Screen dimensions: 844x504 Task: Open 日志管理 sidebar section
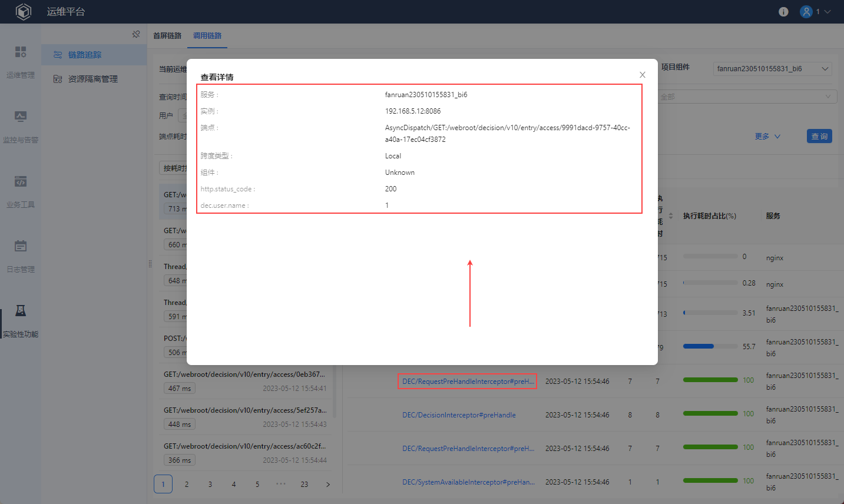tap(21, 257)
